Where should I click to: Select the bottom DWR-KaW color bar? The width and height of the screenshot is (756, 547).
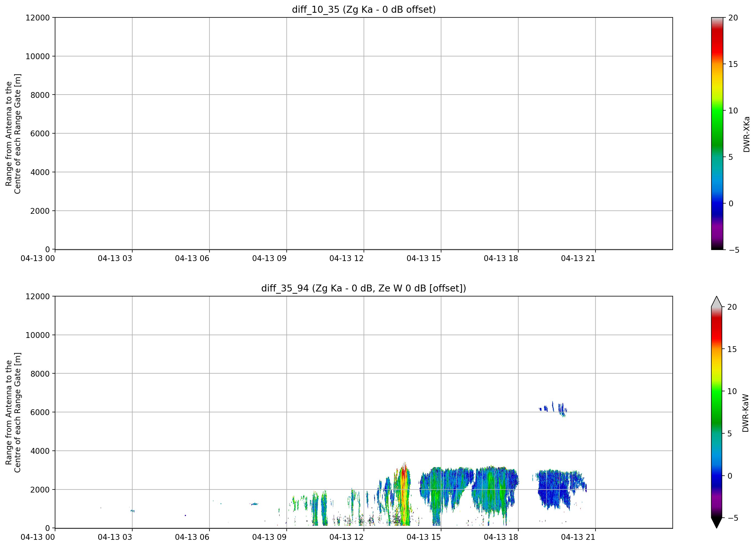716,412
